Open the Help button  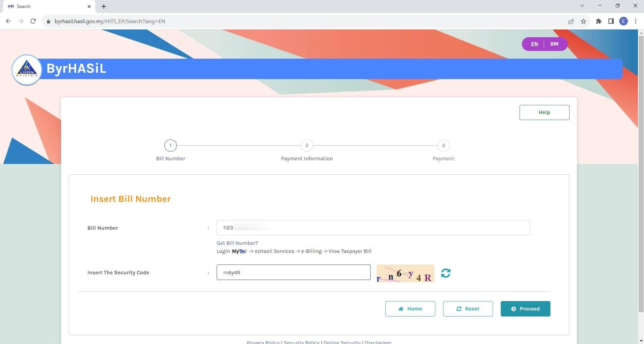coord(544,112)
